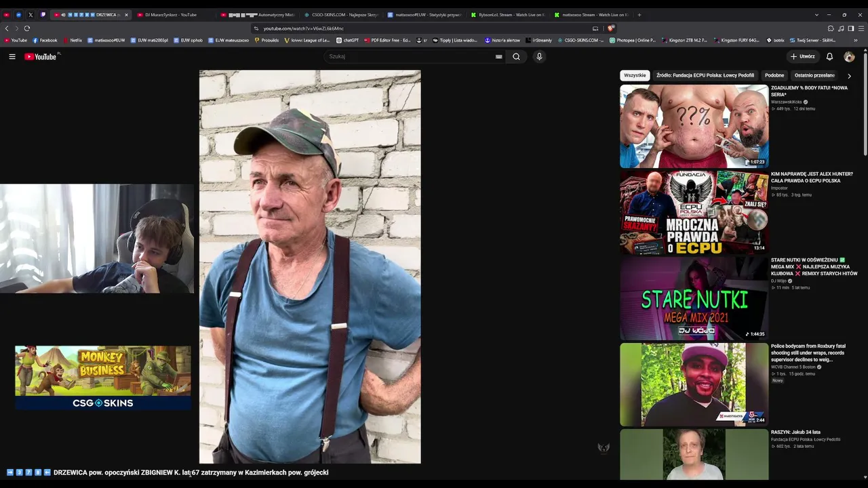The height and width of the screenshot is (488, 868).
Task: Click the main video player image
Action: [x=310, y=267]
